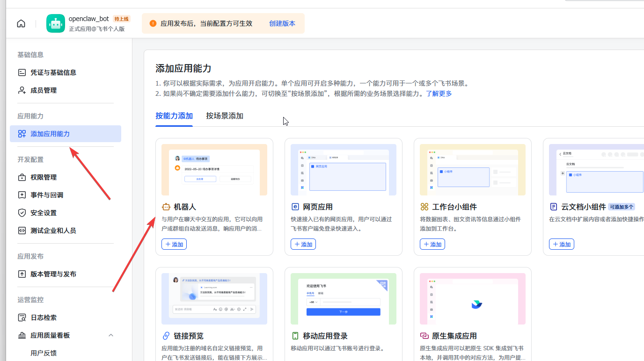
Task: Open 测试企业和人员 sidebar item
Action: (x=53, y=231)
